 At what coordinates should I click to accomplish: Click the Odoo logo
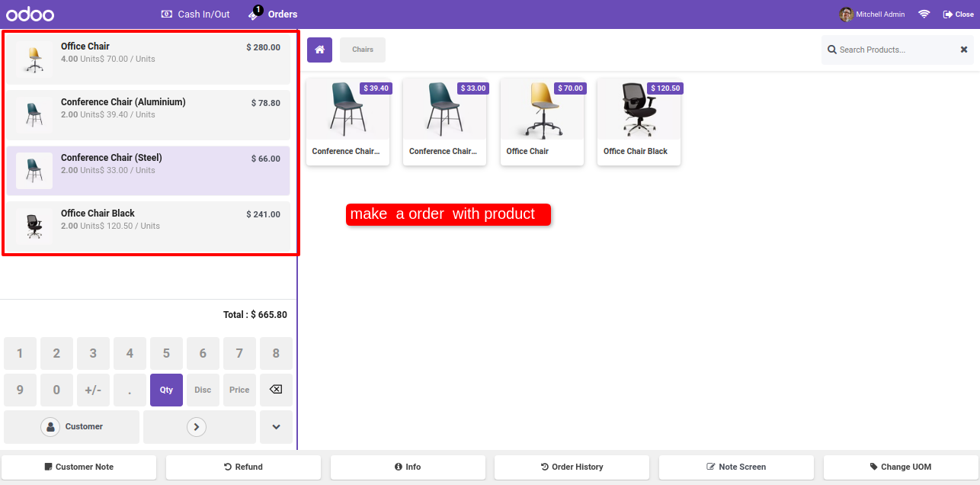click(30, 14)
